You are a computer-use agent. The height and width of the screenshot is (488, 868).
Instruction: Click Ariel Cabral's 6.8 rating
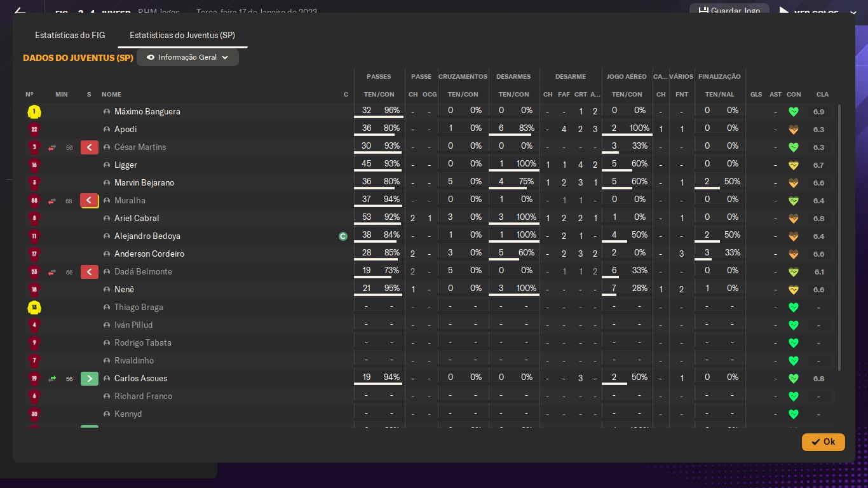tap(818, 219)
